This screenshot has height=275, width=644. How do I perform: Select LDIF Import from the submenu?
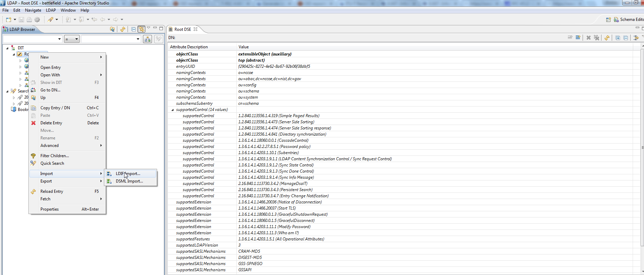pyautogui.click(x=128, y=174)
